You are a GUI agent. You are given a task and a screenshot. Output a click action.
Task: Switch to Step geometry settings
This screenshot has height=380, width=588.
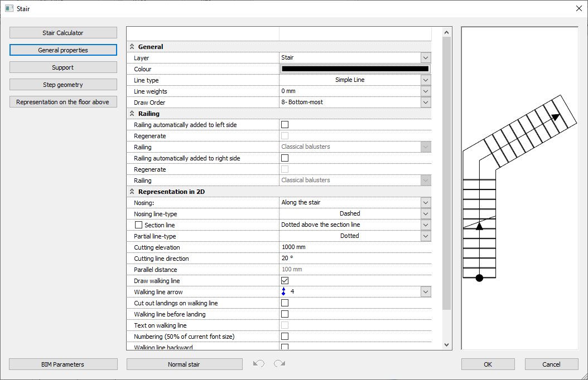coord(63,85)
